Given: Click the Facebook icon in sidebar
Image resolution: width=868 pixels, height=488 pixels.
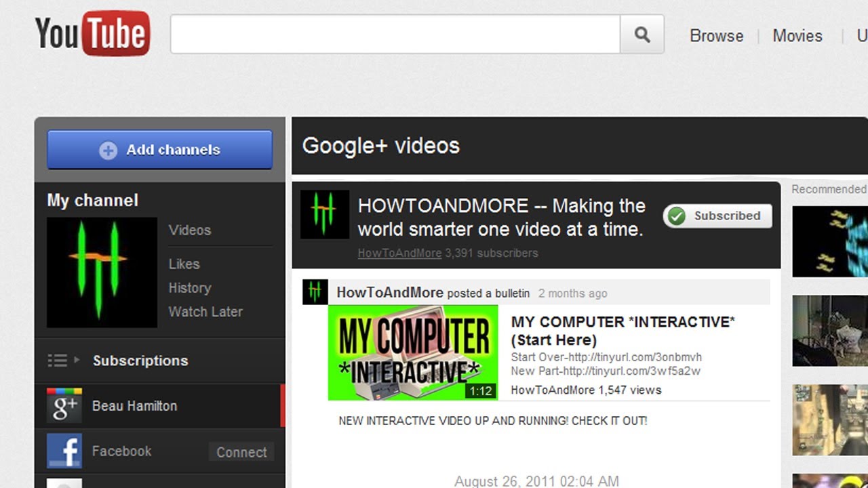Looking at the screenshot, I should [64, 451].
